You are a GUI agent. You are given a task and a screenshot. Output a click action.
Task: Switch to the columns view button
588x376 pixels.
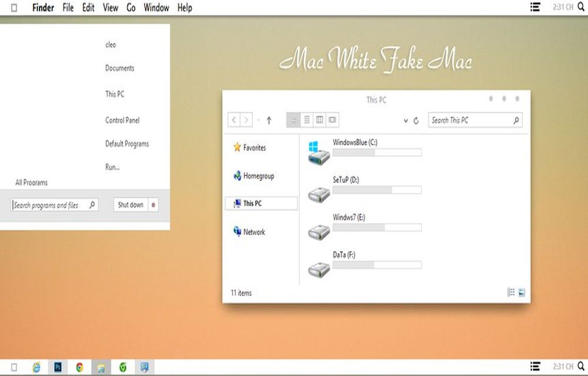tap(319, 120)
